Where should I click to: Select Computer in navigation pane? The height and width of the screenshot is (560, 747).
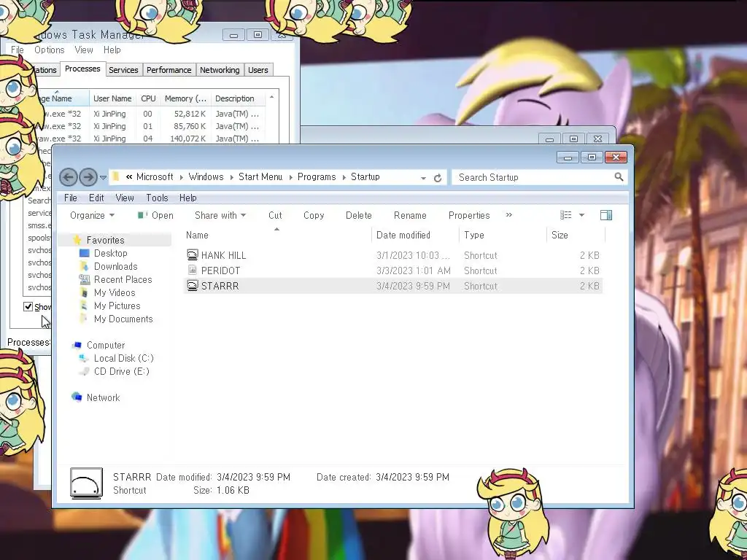click(106, 345)
